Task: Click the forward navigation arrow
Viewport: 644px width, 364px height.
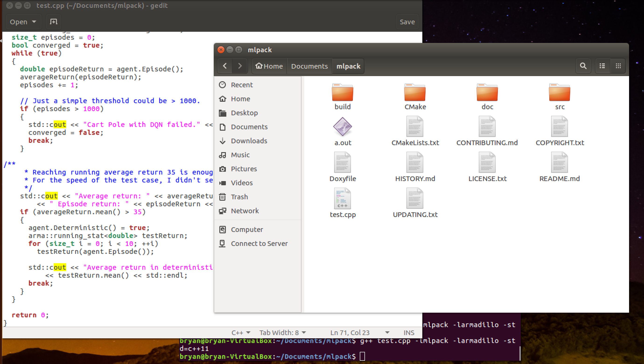Action: tap(240, 66)
